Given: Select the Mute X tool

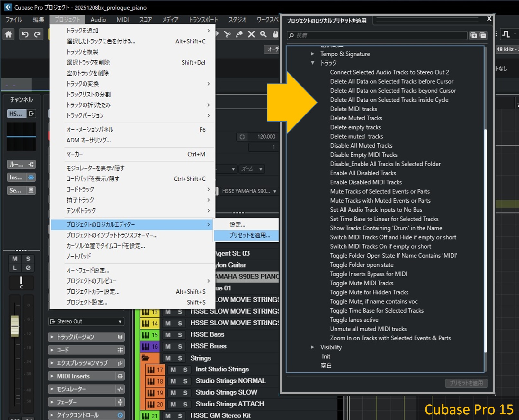Looking at the screenshot, I should pos(251,34).
